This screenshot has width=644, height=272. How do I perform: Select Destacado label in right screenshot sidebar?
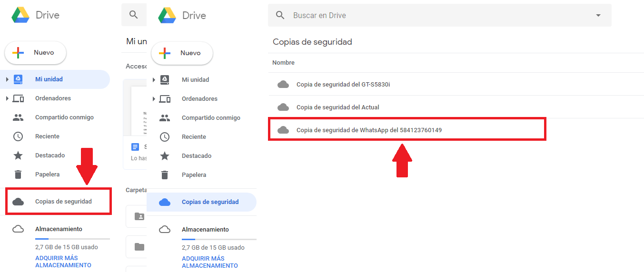(197, 156)
